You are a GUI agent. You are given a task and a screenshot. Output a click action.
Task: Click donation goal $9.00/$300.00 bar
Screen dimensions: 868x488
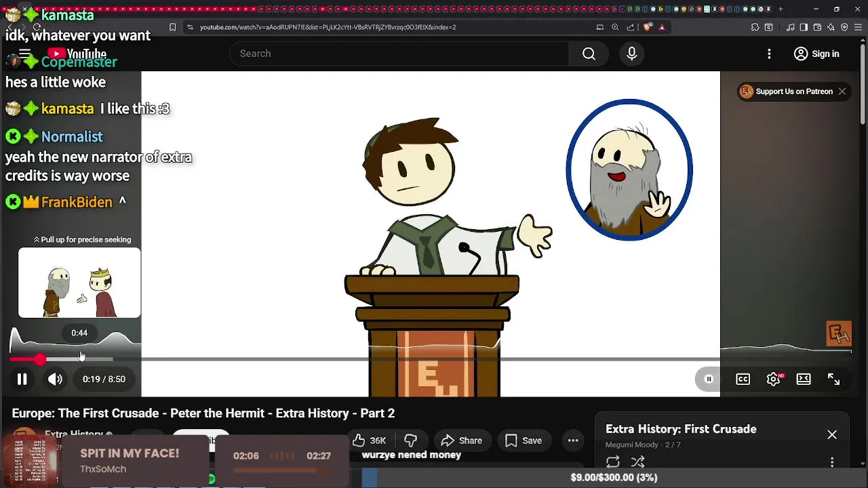[x=614, y=477]
